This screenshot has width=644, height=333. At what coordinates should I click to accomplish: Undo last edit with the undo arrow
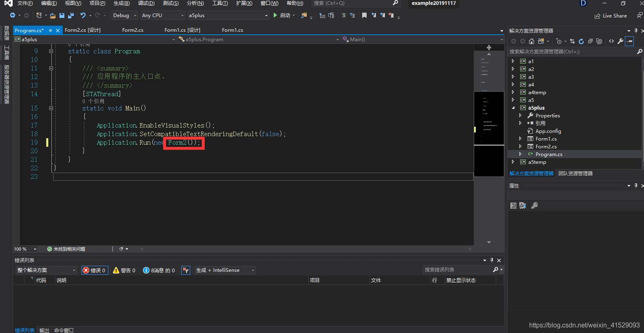pyautogui.click(x=83, y=15)
